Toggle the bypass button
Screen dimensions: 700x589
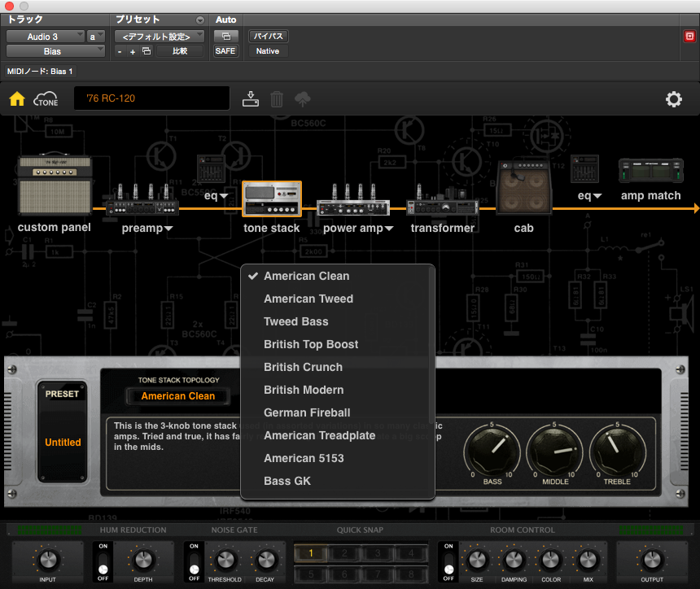pyautogui.click(x=269, y=36)
